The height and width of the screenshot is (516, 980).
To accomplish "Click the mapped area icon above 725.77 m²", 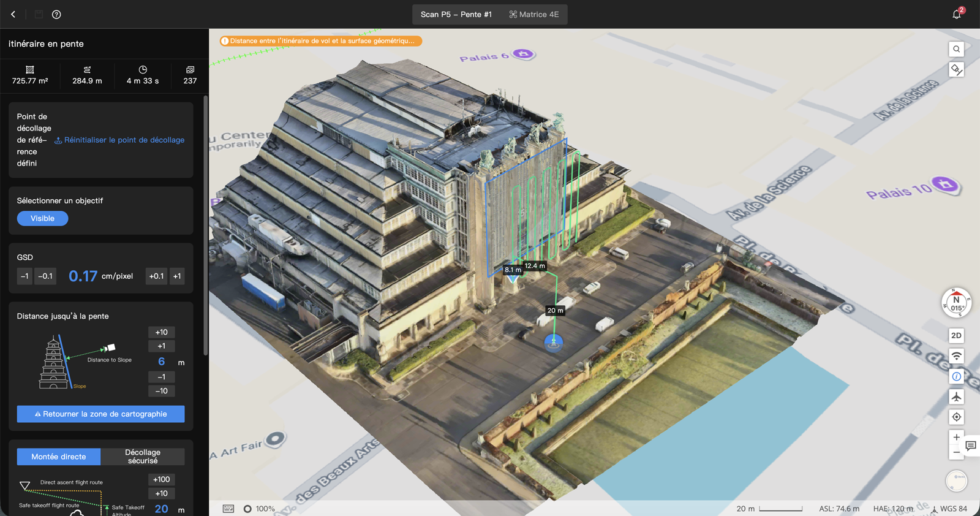I will (x=30, y=70).
